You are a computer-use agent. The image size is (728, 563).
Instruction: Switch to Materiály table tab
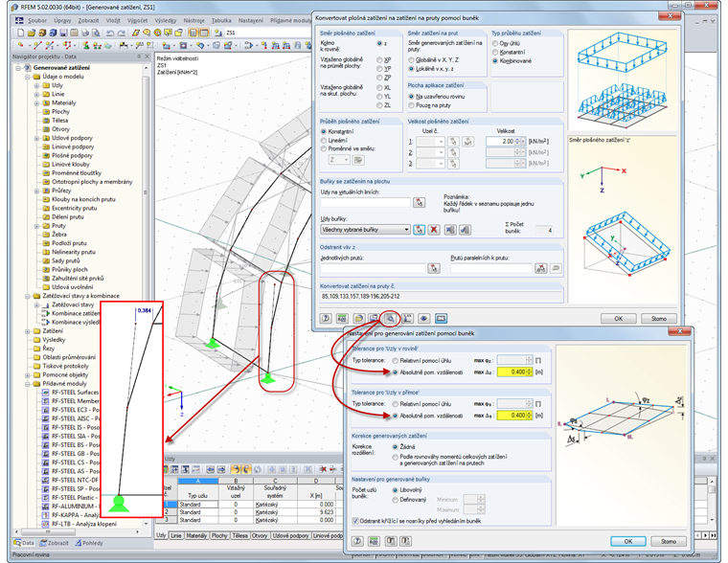click(196, 535)
